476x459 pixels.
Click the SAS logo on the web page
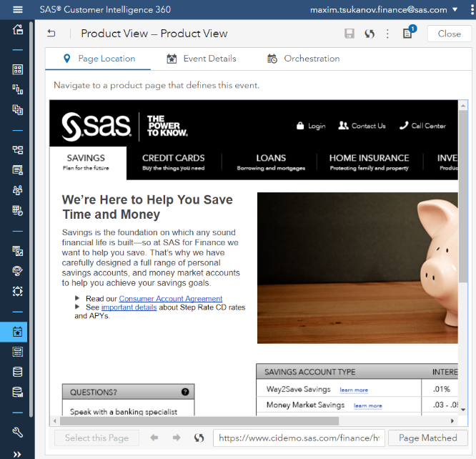click(x=96, y=127)
